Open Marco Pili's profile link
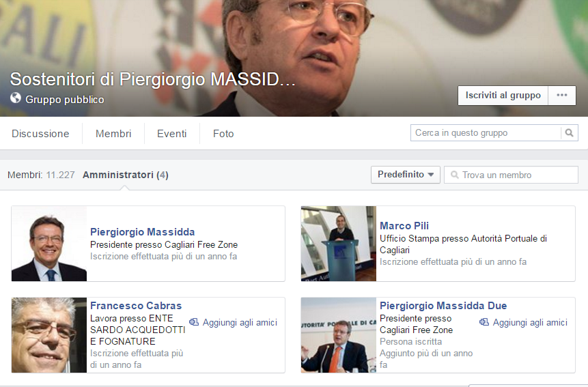Viewport: 588px width, 387px height. [x=404, y=226]
